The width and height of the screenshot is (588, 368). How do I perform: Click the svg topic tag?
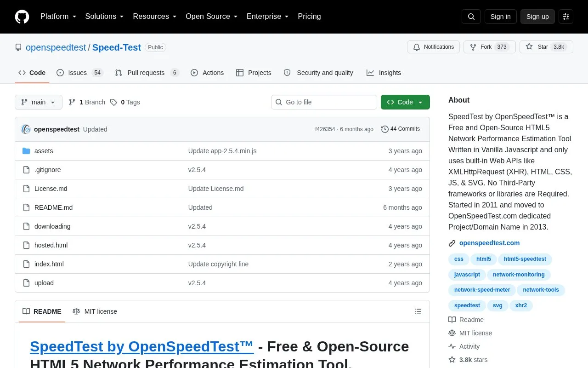tap(498, 305)
